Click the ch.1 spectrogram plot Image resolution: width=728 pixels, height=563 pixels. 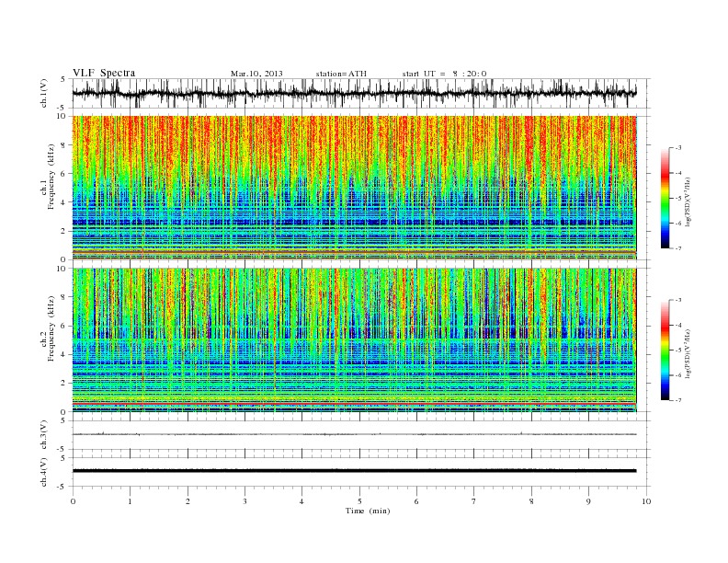pos(355,188)
